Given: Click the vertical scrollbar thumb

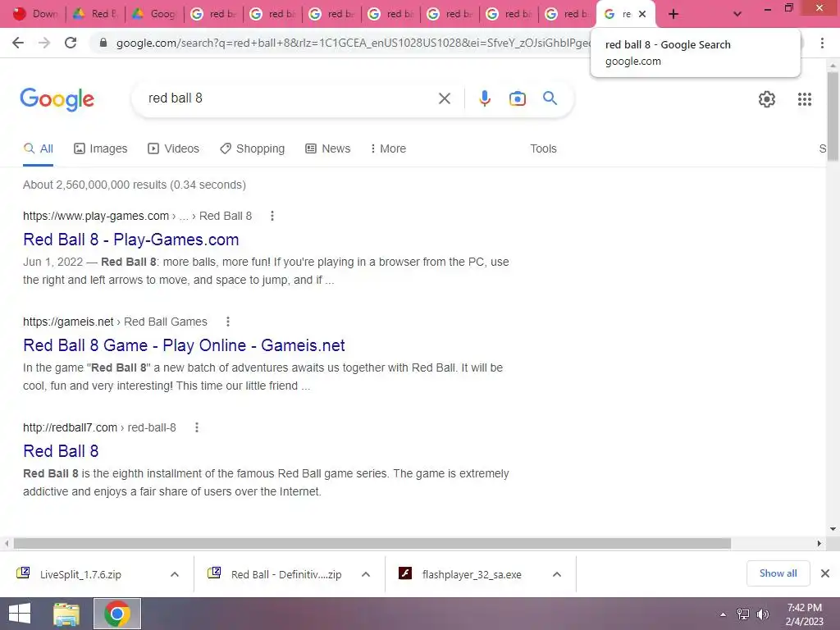Looking at the screenshot, I should 833,115.
